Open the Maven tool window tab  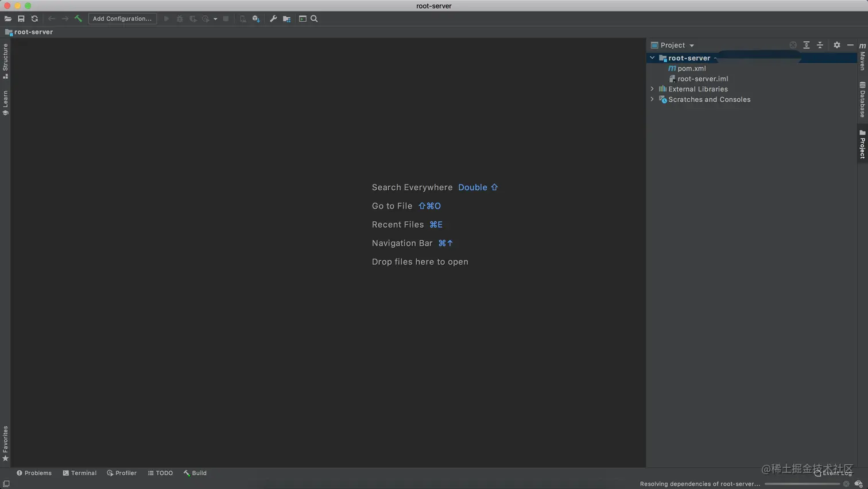[x=862, y=56]
